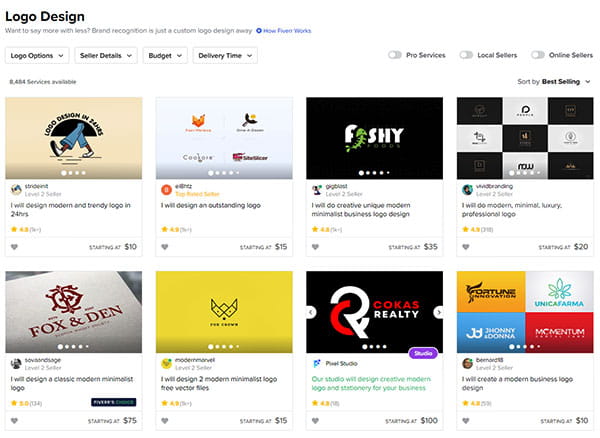Click vividbranding seller name

[x=494, y=186]
